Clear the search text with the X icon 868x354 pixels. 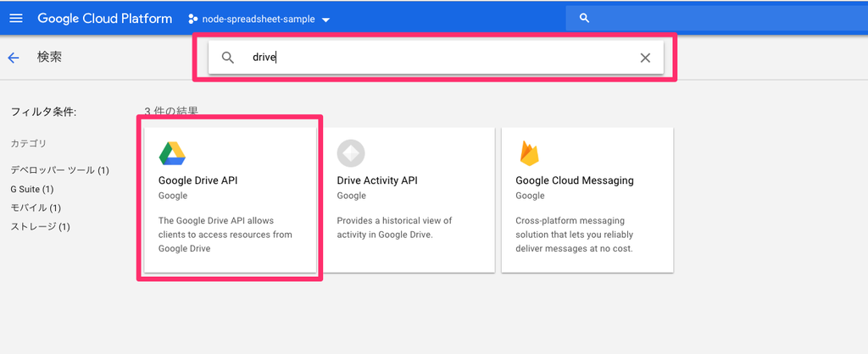[645, 58]
